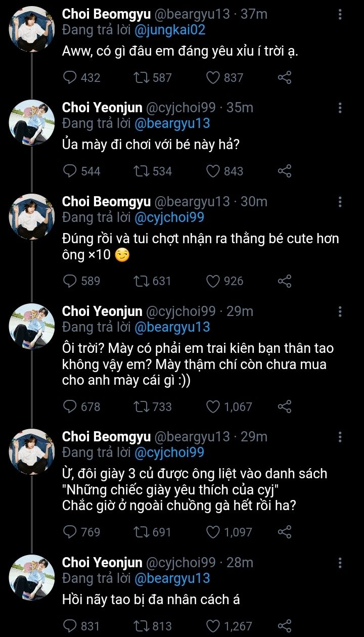Reply to the tweet with 678 replies
The height and width of the screenshot is (637, 364).
click(x=70, y=406)
